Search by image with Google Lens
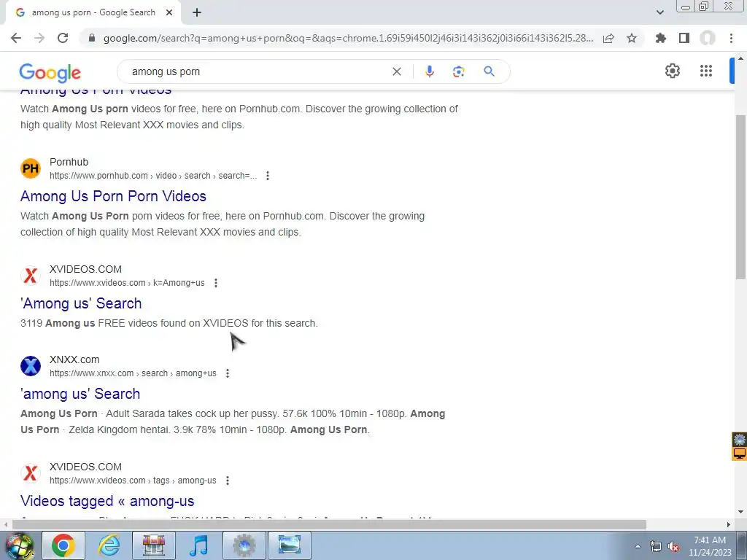Image resolution: width=747 pixels, height=560 pixels. pos(458,71)
